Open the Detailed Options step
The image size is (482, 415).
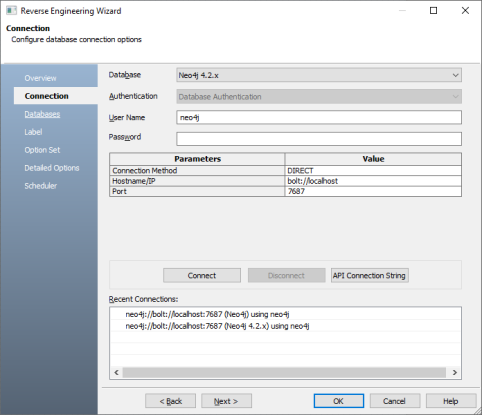[52, 168]
